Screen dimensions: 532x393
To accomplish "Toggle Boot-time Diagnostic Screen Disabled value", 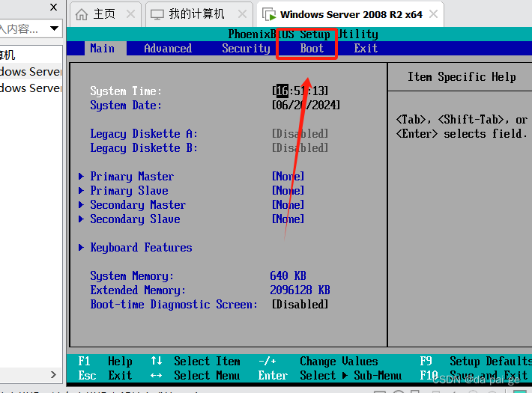I will tap(300, 304).
